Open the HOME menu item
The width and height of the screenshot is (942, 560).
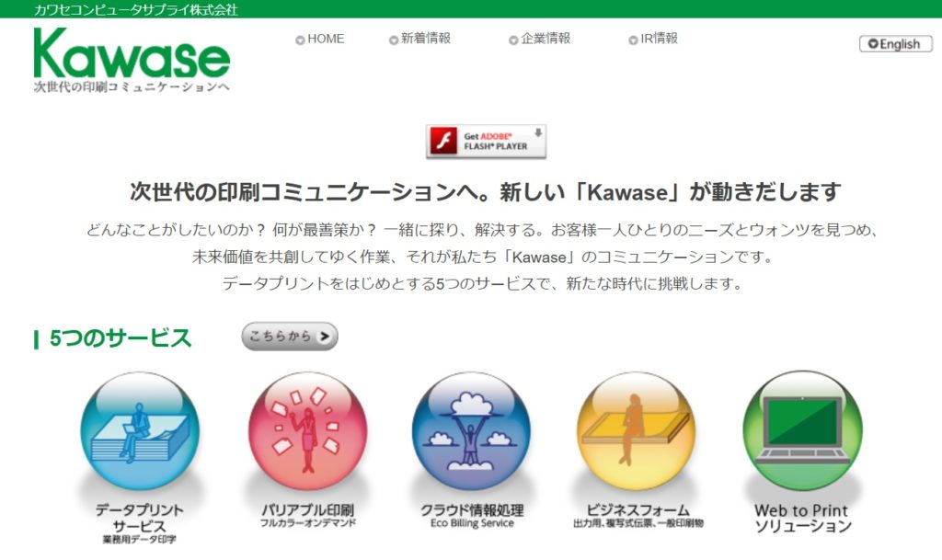pos(320,39)
